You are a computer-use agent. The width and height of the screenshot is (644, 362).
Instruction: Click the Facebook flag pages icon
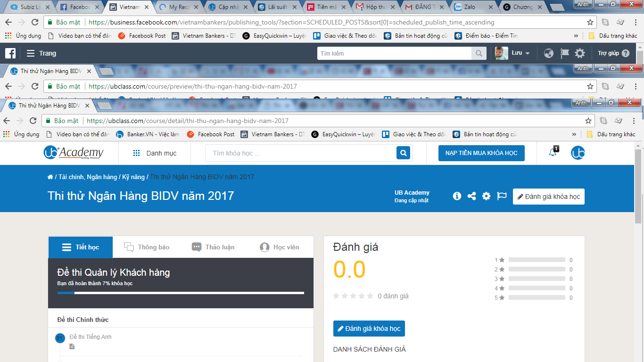564,53
